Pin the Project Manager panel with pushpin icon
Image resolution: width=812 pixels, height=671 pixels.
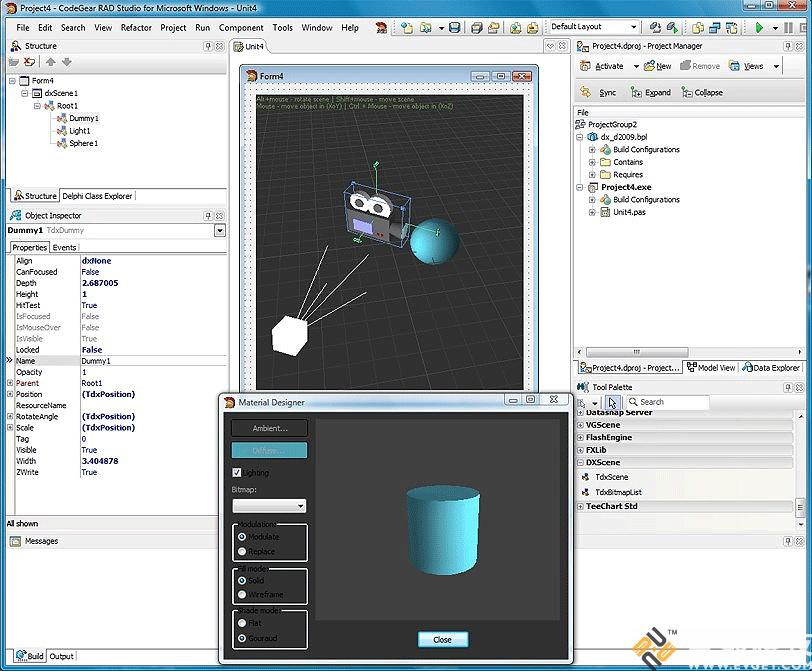click(788, 46)
